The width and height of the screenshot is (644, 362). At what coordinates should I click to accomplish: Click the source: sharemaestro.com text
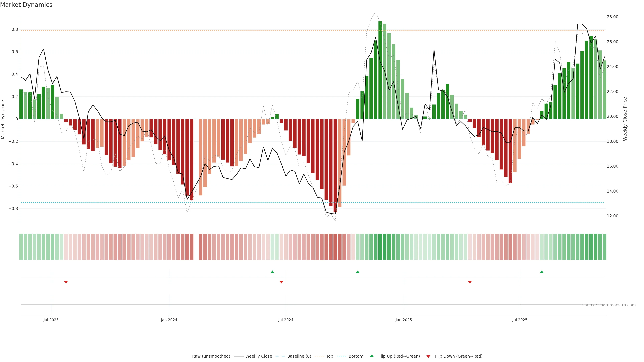[x=609, y=305]
